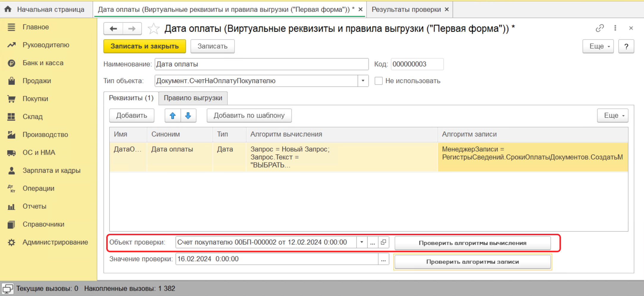This screenshot has height=296, width=644.
Task: Add form to favorites with star
Action: (153, 29)
